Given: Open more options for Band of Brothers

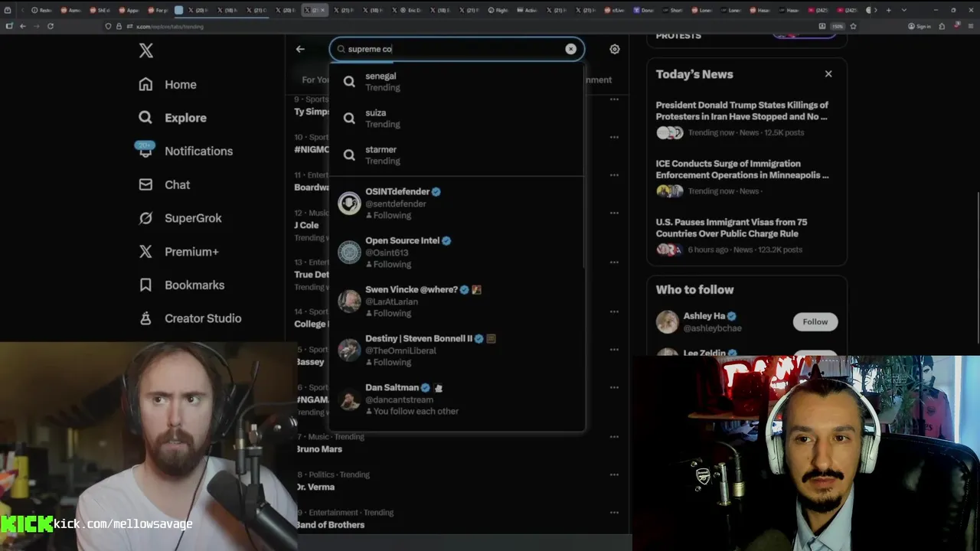Looking at the screenshot, I should tap(614, 512).
